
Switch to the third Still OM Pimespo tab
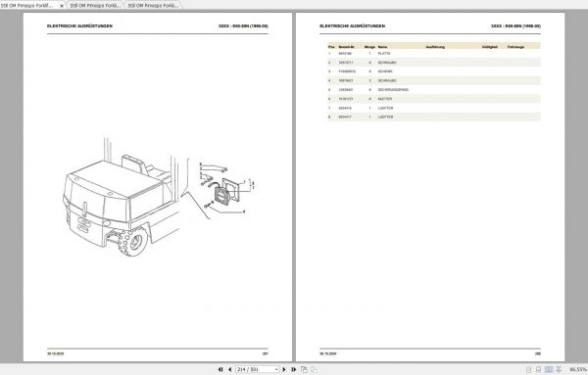153,5
